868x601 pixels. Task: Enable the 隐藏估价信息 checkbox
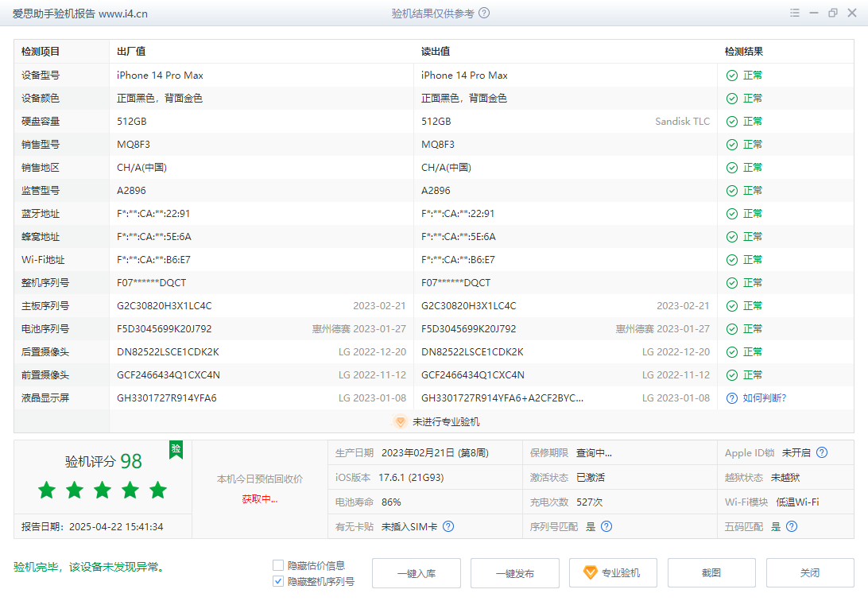(x=278, y=565)
